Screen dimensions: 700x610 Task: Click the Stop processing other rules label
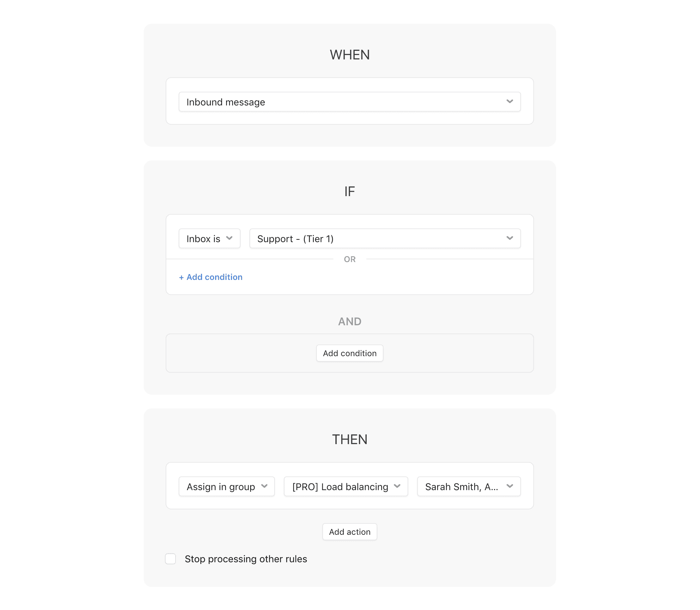tap(246, 559)
